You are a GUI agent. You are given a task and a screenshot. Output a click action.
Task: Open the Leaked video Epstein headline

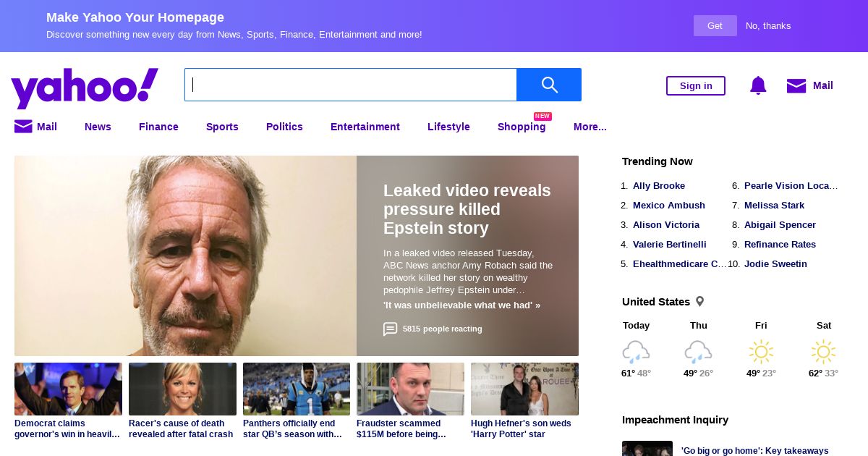(467, 209)
